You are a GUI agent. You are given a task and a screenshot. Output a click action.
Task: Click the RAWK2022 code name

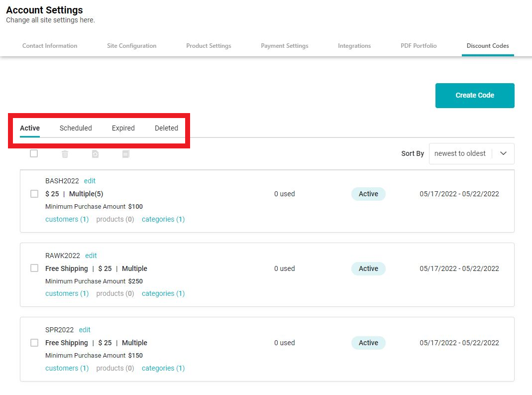63,256
